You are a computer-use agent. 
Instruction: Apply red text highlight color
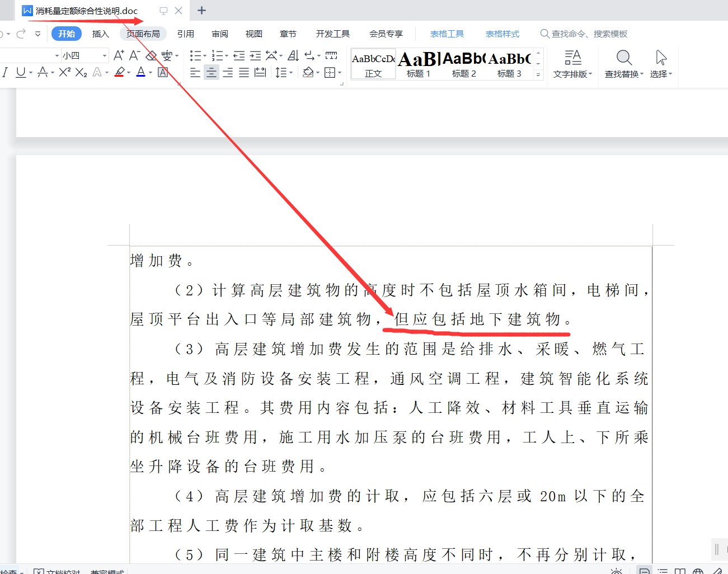click(119, 72)
